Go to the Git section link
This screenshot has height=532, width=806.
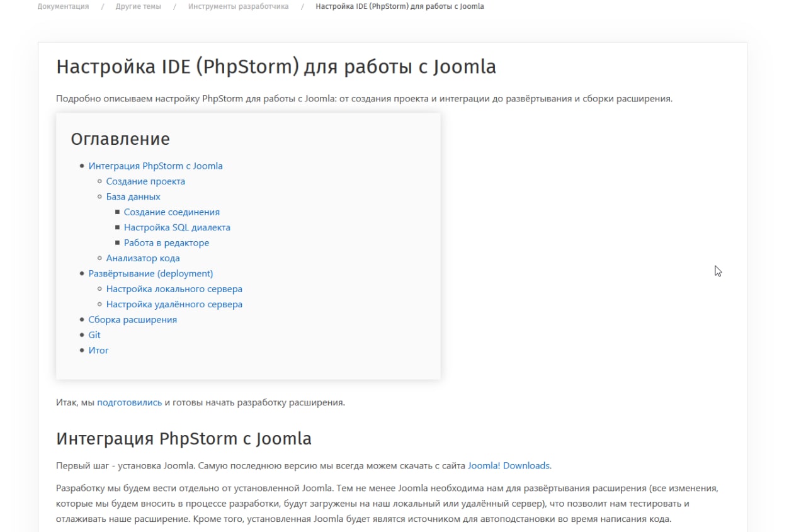[94, 335]
